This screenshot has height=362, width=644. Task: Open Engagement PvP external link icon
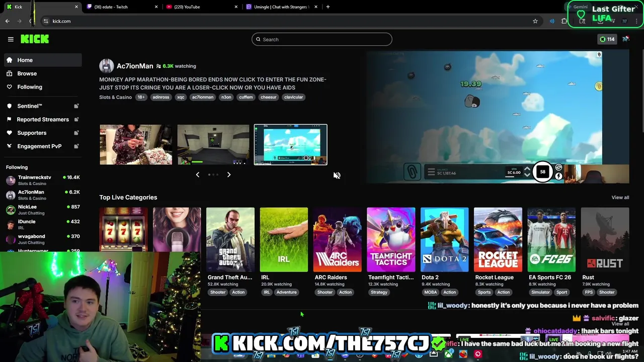(76, 146)
